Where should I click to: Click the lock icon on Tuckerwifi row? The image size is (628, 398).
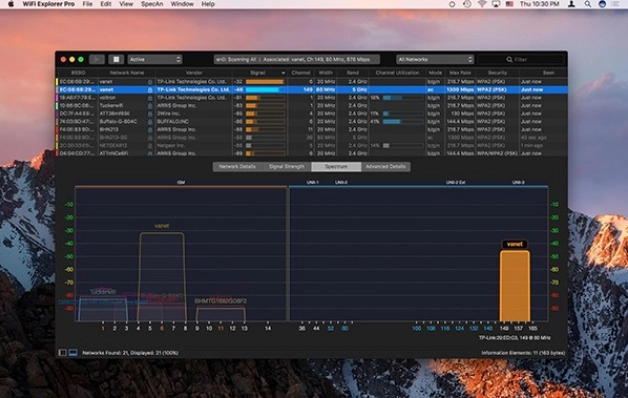[x=150, y=106]
